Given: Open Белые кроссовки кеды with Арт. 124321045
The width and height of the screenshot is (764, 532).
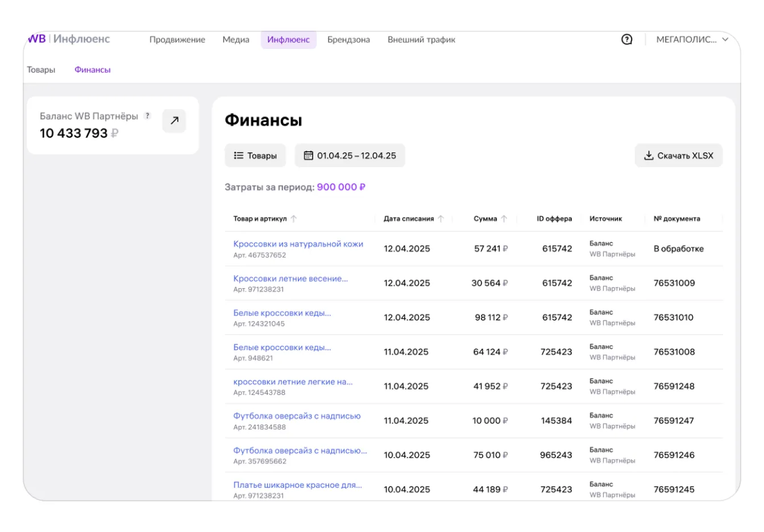Looking at the screenshot, I should pyautogui.click(x=282, y=313).
